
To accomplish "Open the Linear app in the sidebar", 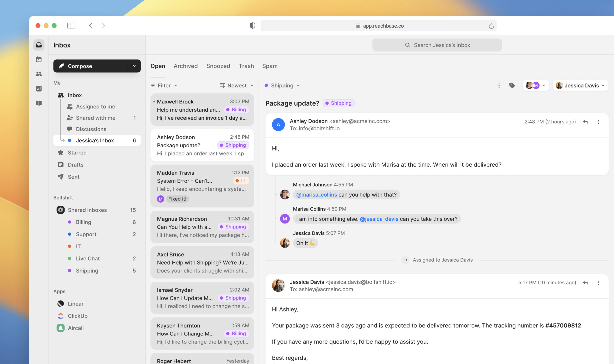I will click(75, 303).
